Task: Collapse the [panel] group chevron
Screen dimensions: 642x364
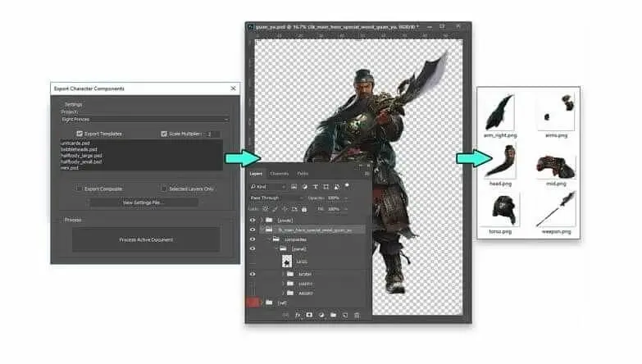Action: click(276, 248)
